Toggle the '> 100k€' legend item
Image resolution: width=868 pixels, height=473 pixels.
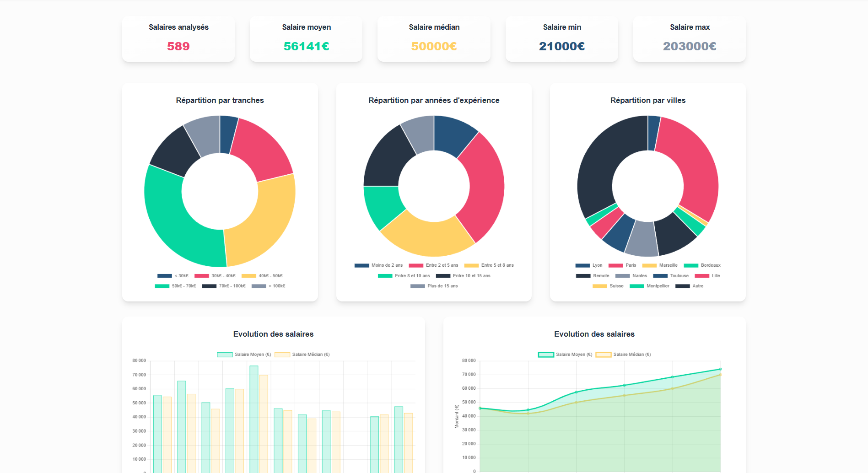point(268,286)
